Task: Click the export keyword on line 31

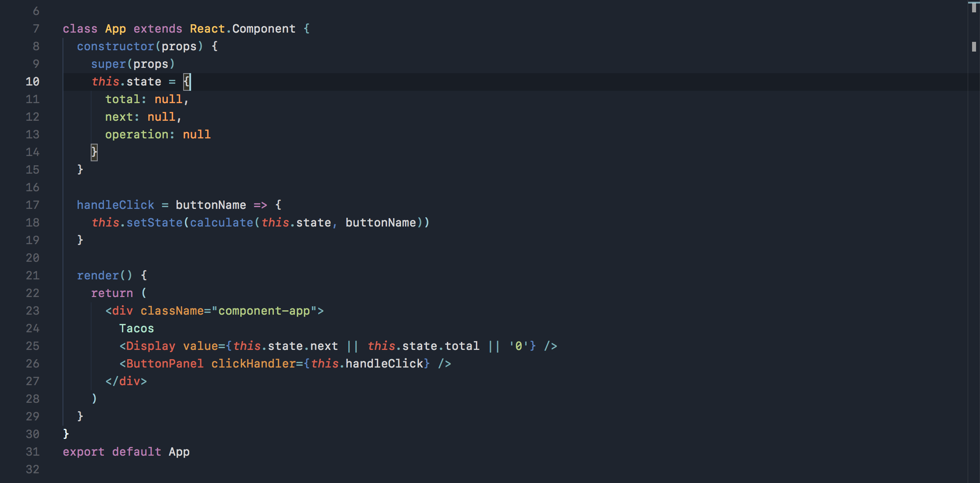Action: [84, 452]
